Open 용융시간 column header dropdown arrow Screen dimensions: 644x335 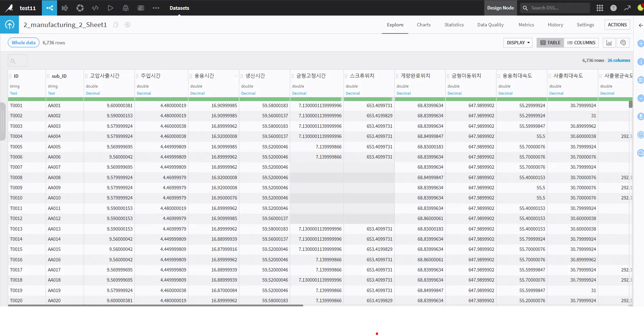(x=236, y=76)
